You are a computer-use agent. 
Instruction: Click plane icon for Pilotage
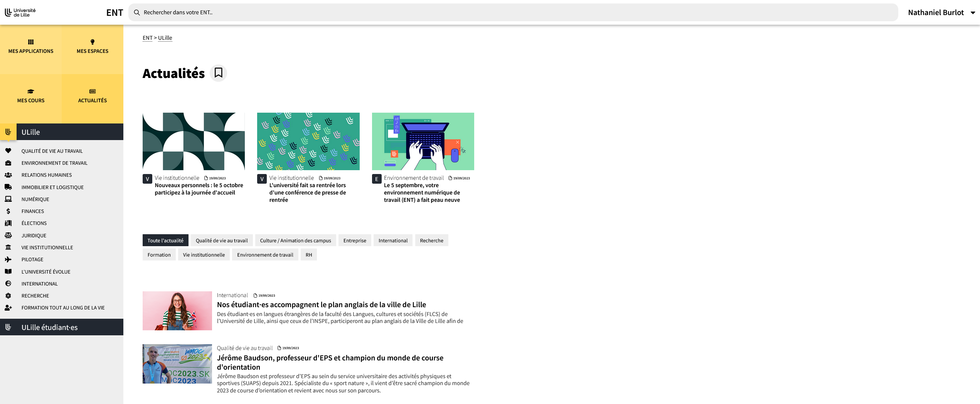tap(8, 259)
